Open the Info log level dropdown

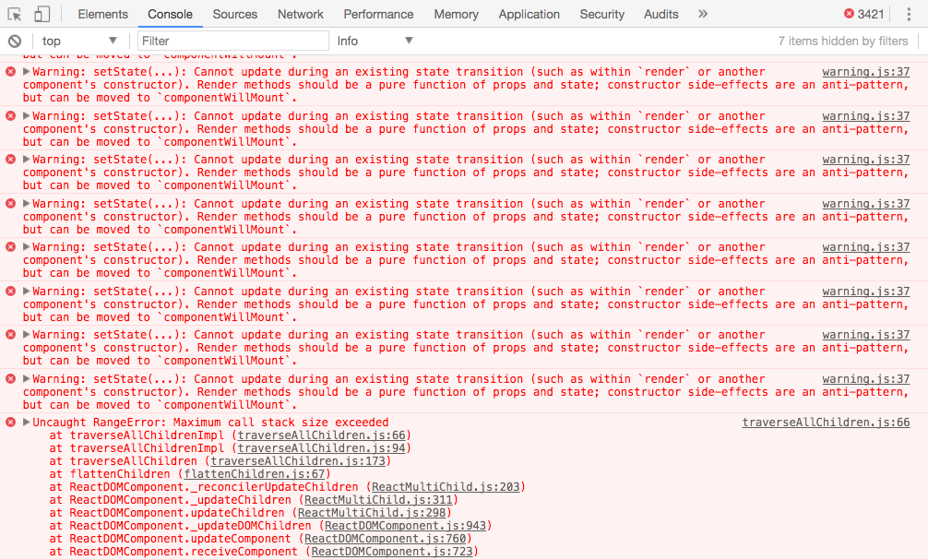point(372,41)
